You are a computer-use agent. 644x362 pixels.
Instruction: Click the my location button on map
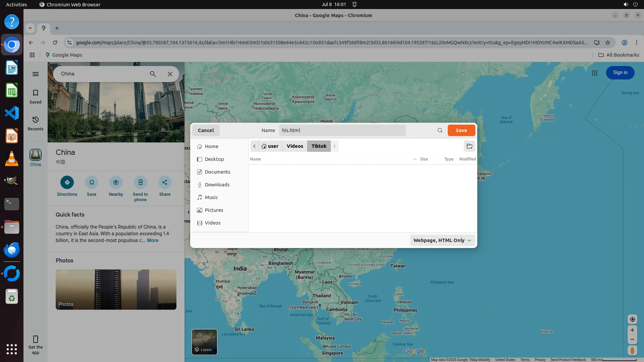632,319
